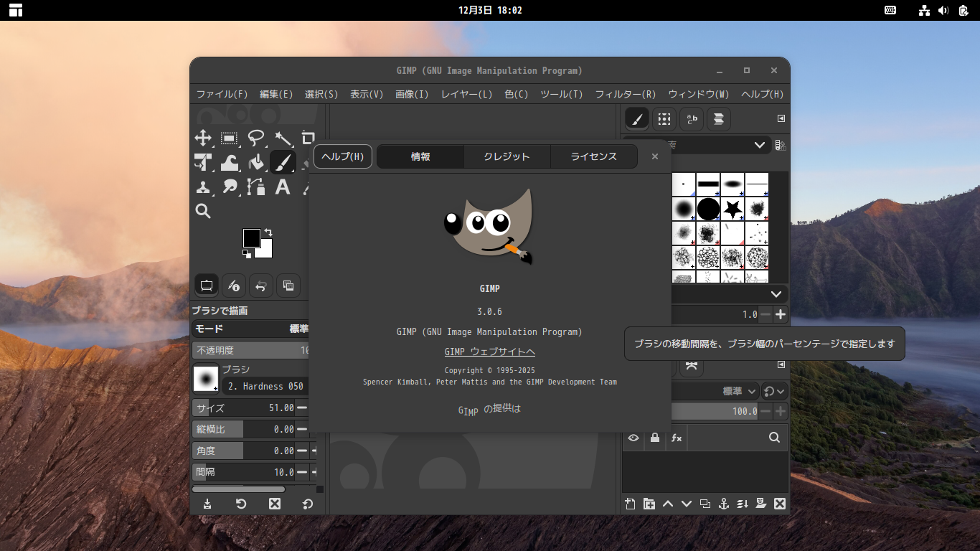The height and width of the screenshot is (551, 980).
Task: Open the brush search dropdown arrow
Action: point(759,144)
